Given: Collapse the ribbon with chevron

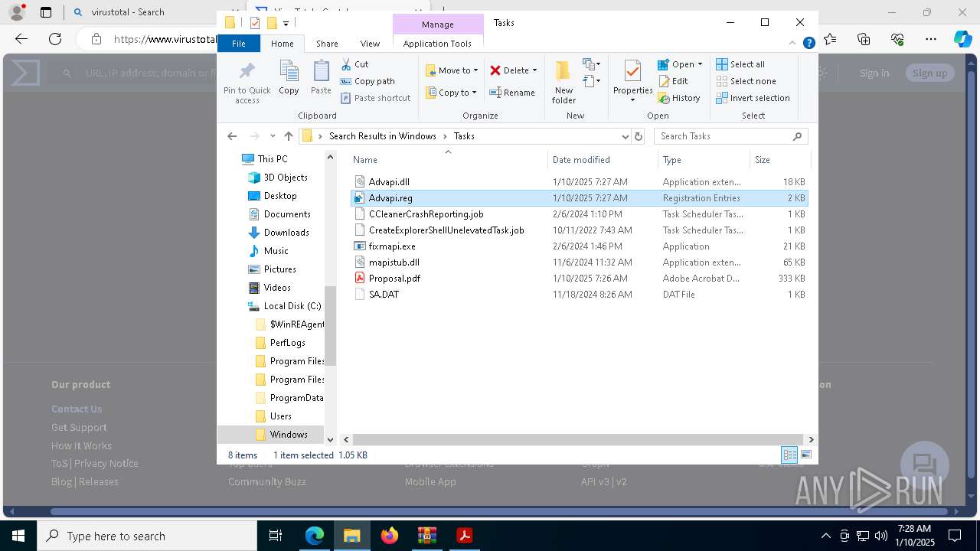Looking at the screenshot, I should 792,44.
